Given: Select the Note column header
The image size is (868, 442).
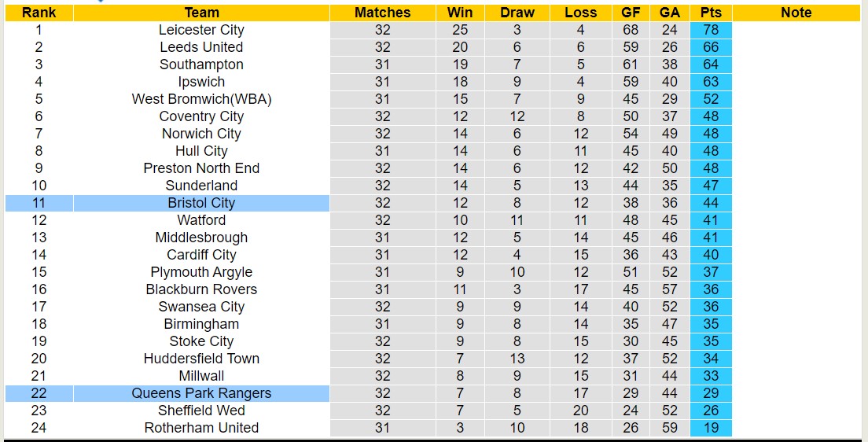Looking at the screenshot, I should point(796,13).
